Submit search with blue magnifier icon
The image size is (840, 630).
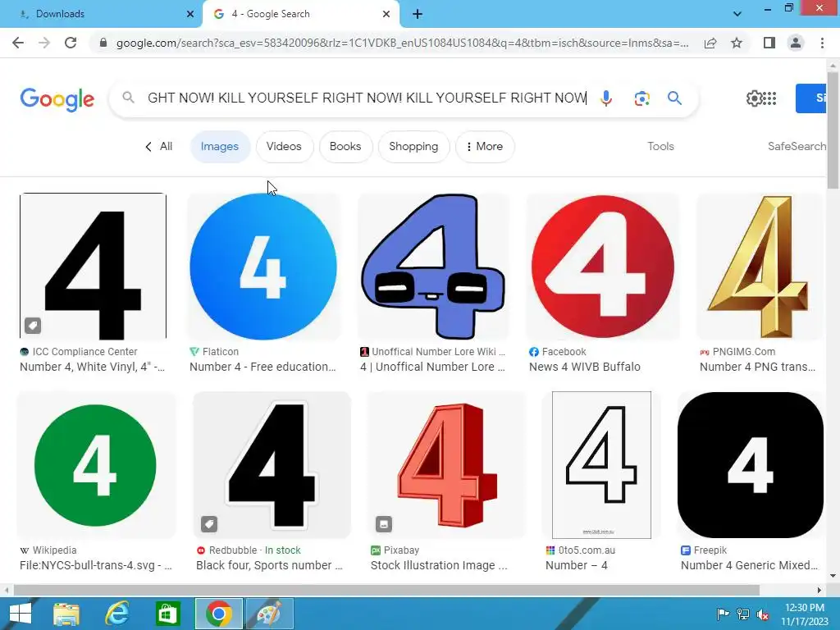click(674, 98)
